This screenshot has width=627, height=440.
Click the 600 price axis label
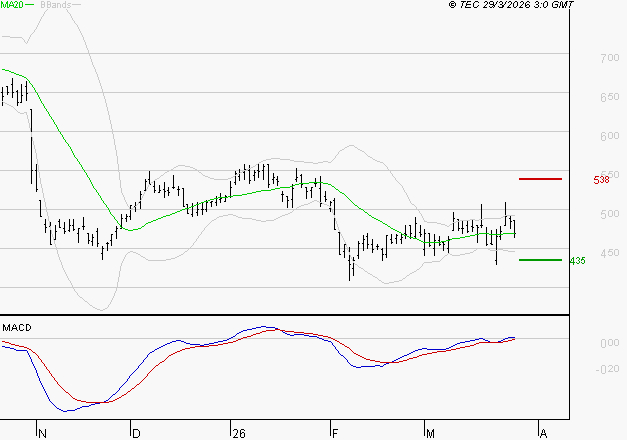(610, 136)
